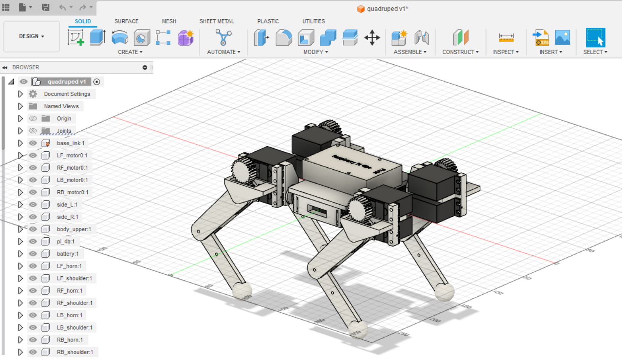Hide the pi_4b:1 component

pos(33,241)
